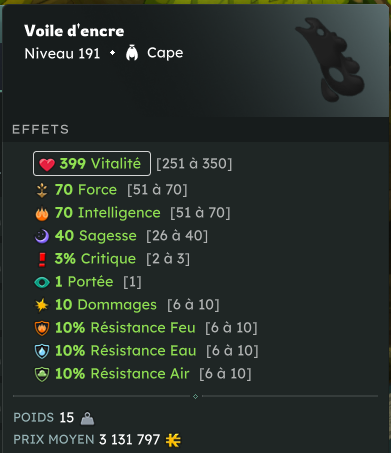Click the Force stat icon
This screenshot has width=391, height=453.
click(42, 190)
